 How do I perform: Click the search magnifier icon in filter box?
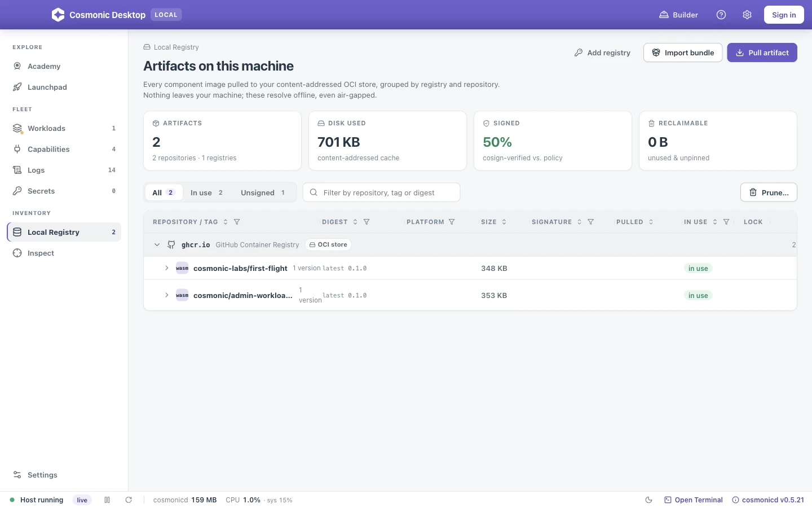(x=314, y=192)
